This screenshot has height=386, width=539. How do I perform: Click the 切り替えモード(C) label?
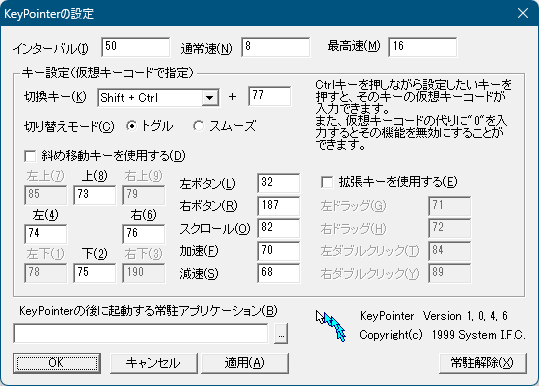pyautogui.click(x=69, y=127)
